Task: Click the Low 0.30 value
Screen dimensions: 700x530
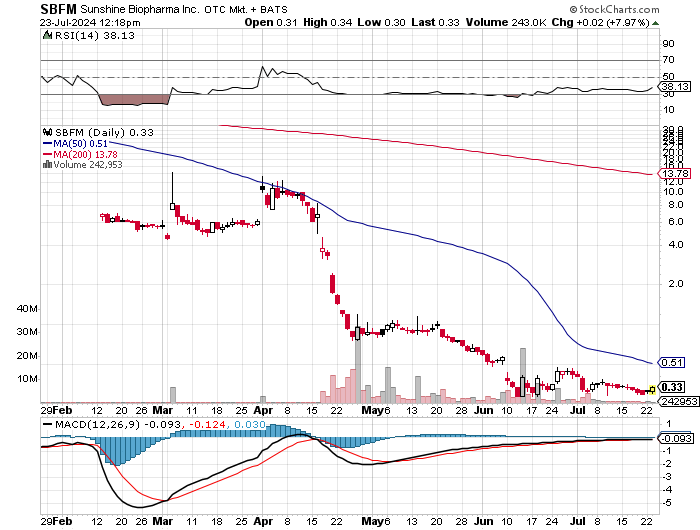Action: click(x=381, y=22)
